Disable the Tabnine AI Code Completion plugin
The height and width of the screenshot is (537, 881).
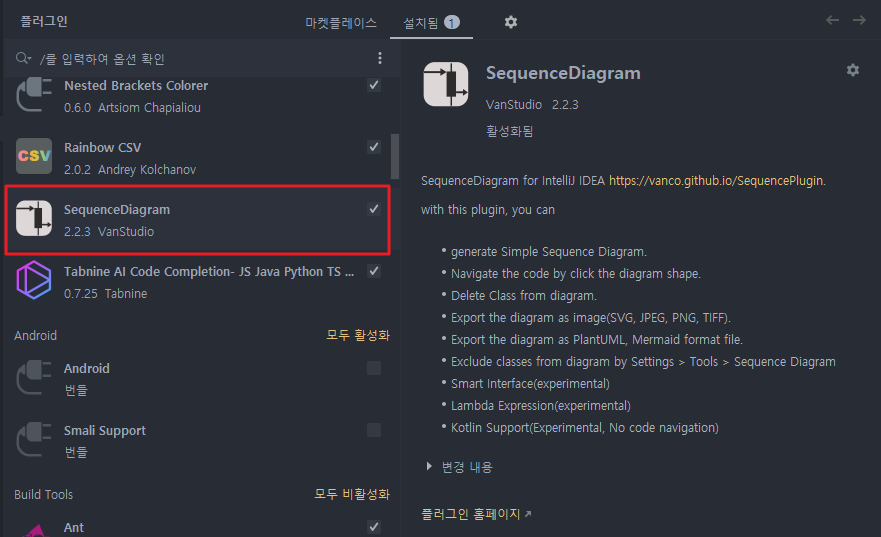coord(374,271)
